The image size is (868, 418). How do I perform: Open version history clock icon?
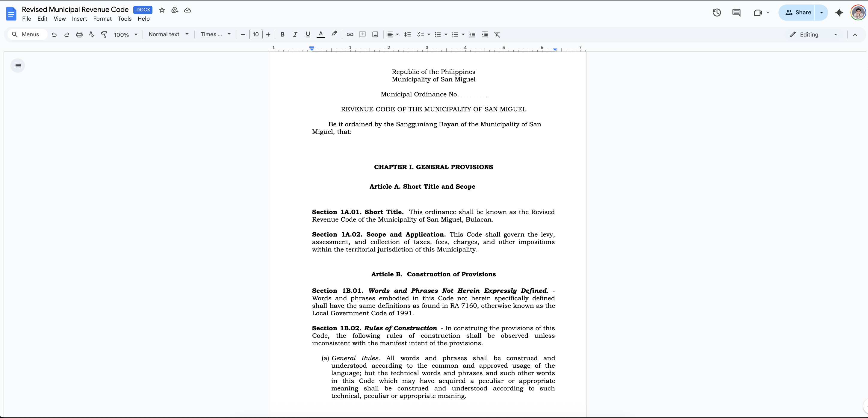pyautogui.click(x=717, y=13)
